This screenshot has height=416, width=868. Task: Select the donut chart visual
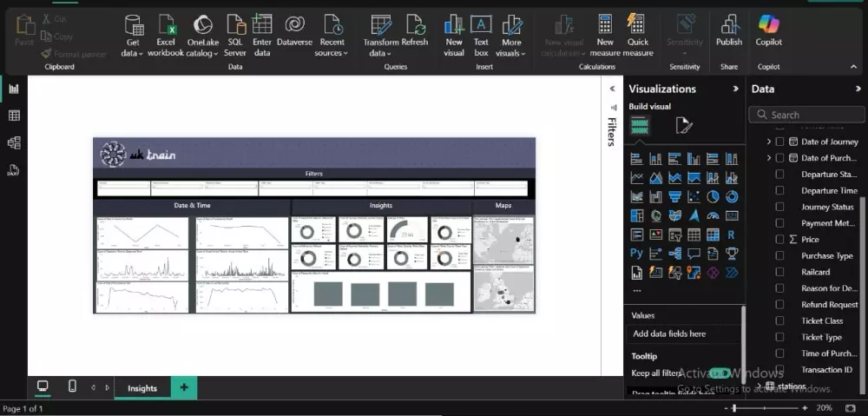pyautogui.click(x=731, y=196)
